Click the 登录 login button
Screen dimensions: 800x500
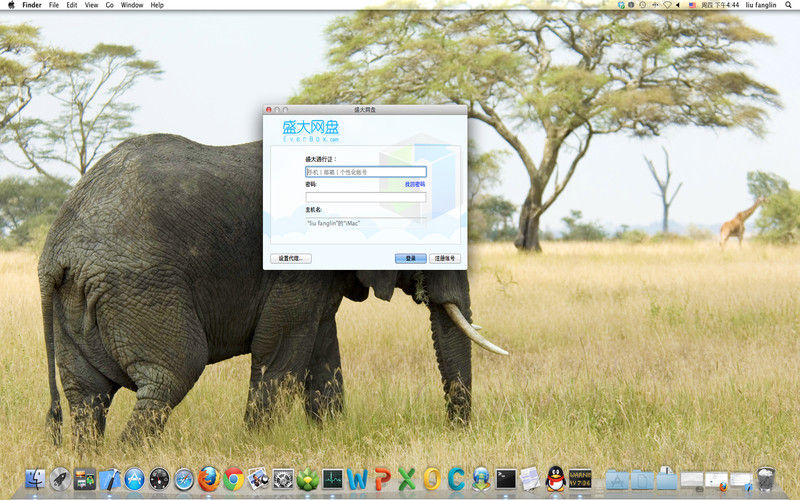coord(410,259)
